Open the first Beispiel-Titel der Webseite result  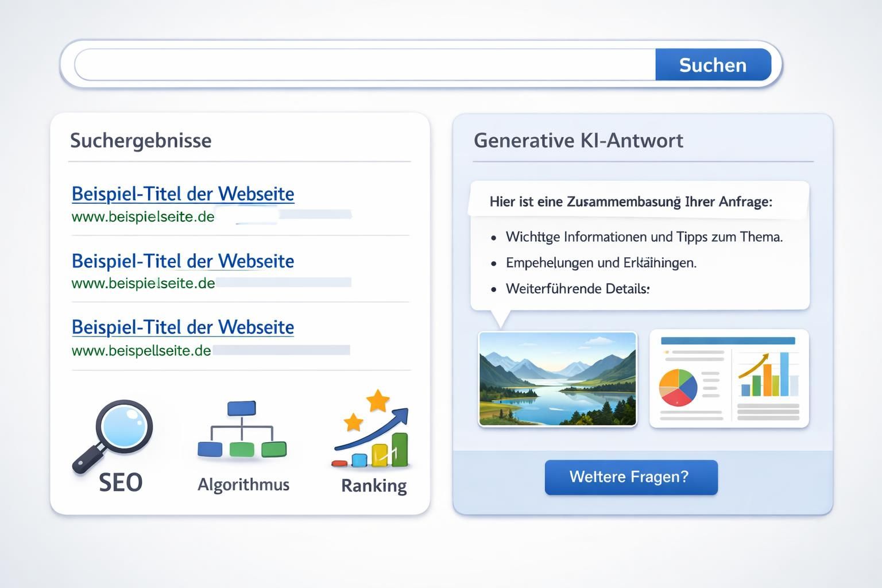183,194
